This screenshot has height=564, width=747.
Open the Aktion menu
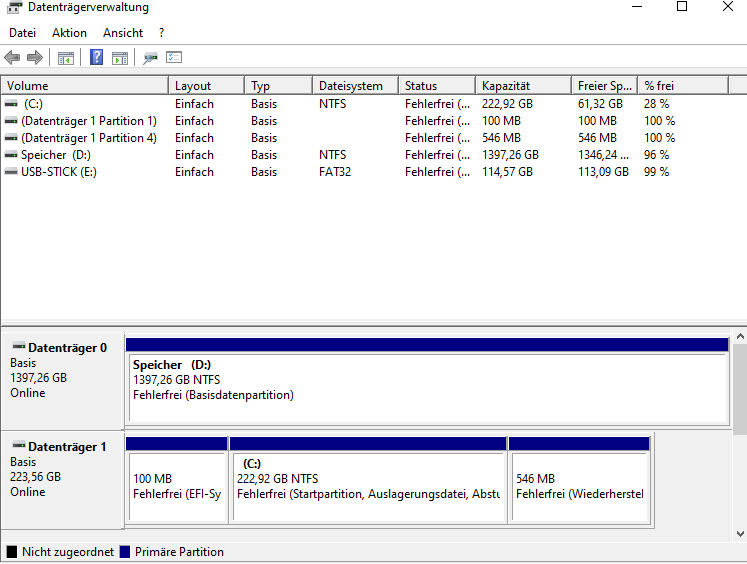tap(70, 33)
